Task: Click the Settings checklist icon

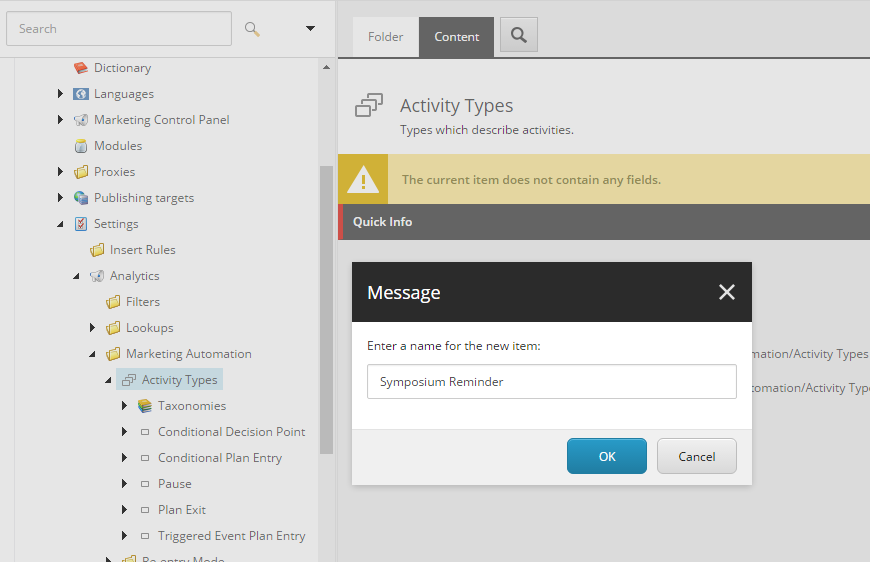Action: pyautogui.click(x=81, y=224)
